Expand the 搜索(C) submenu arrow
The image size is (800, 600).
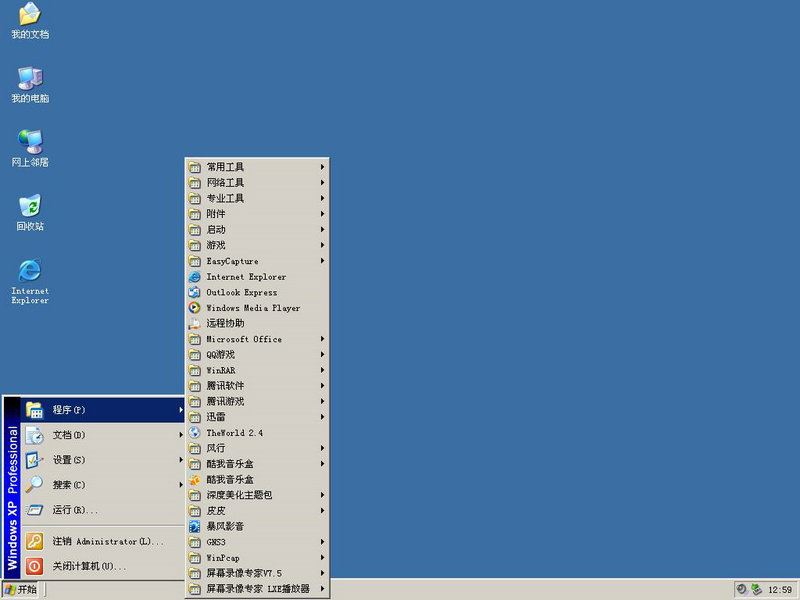181,485
